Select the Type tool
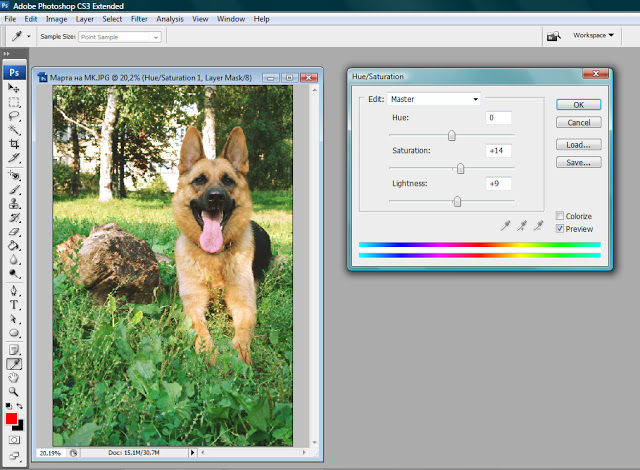This screenshot has height=470, width=640. 14,304
